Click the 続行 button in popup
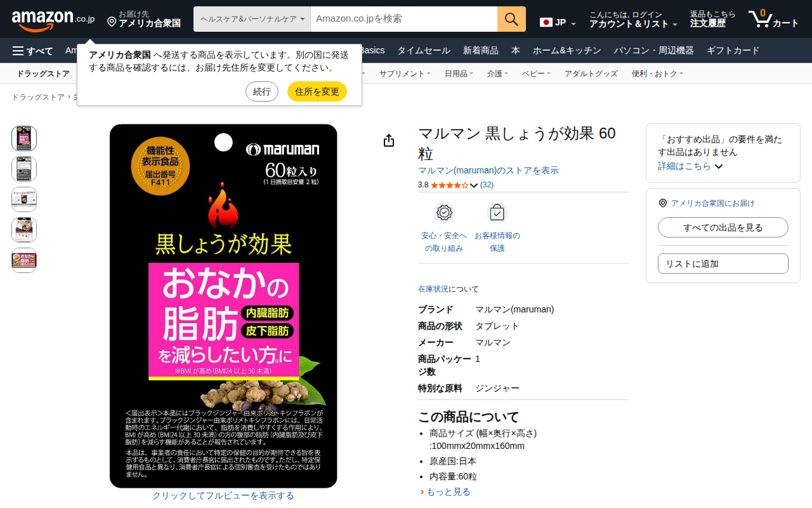 pyautogui.click(x=262, y=91)
